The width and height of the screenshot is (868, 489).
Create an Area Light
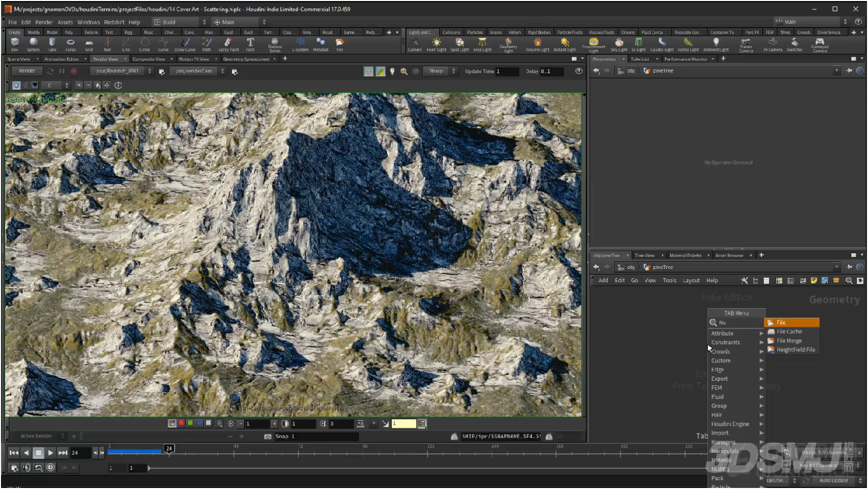pos(482,45)
